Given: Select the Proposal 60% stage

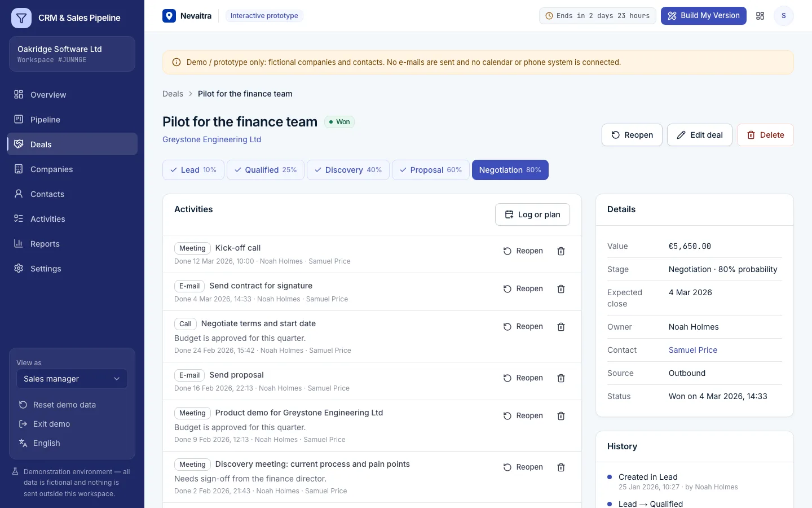Looking at the screenshot, I should click(431, 170).
